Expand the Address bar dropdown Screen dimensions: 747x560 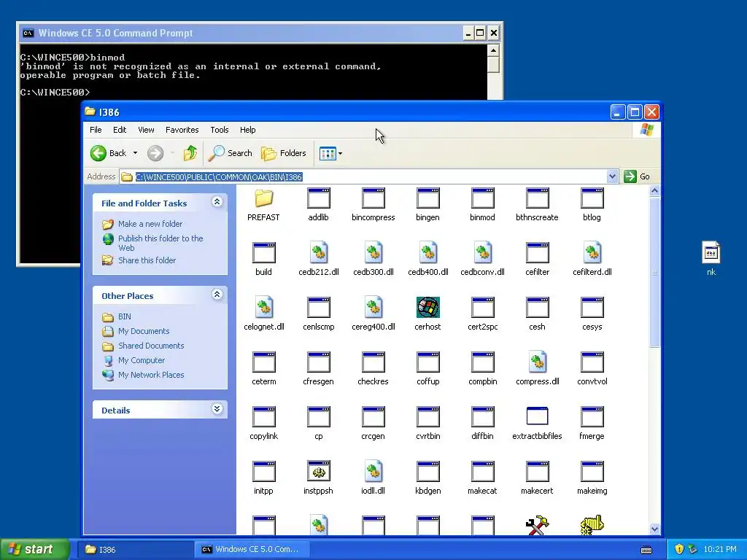click(x=612, y=176)
